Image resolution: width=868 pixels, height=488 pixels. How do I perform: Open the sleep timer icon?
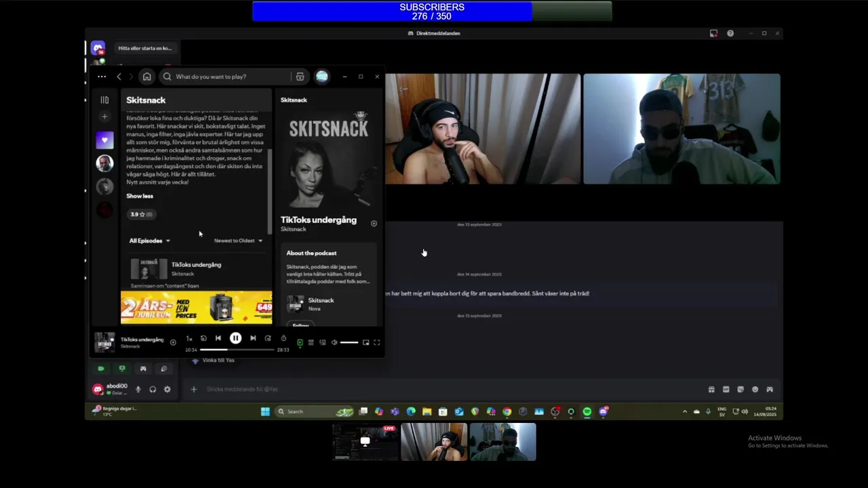pos(283,338)
